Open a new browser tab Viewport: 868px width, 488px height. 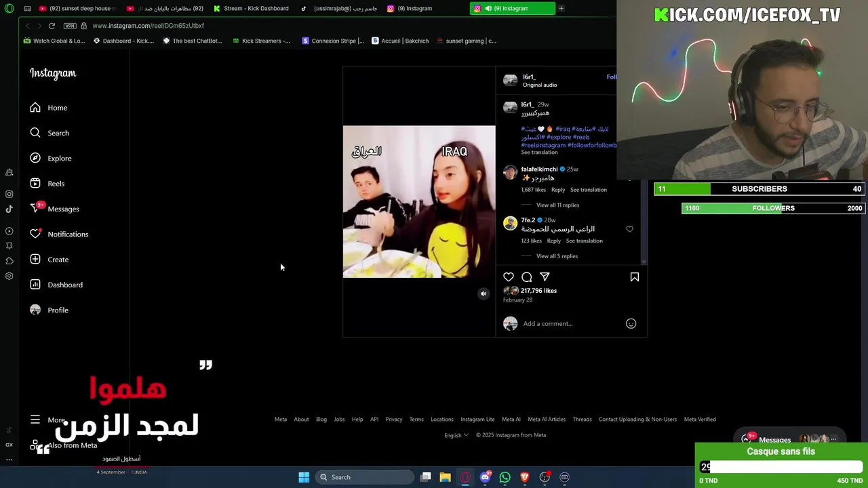(561, 8)
